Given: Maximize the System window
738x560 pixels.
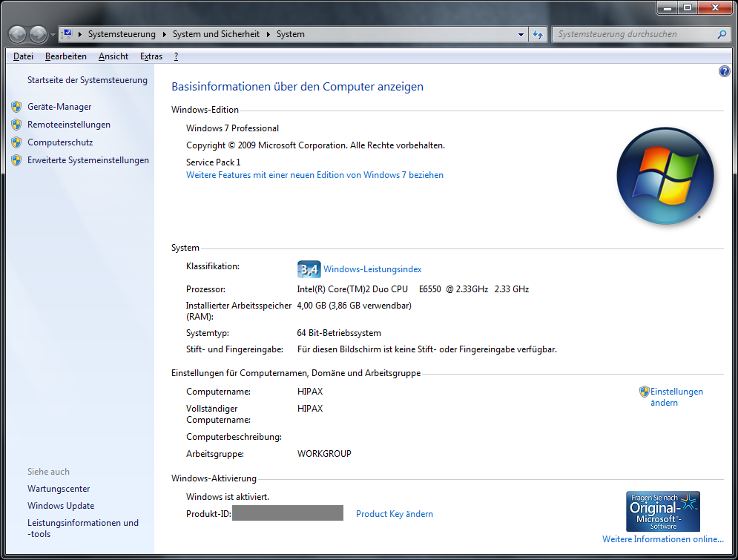Looking at the screenshot, I should click(x=688, y=8).
